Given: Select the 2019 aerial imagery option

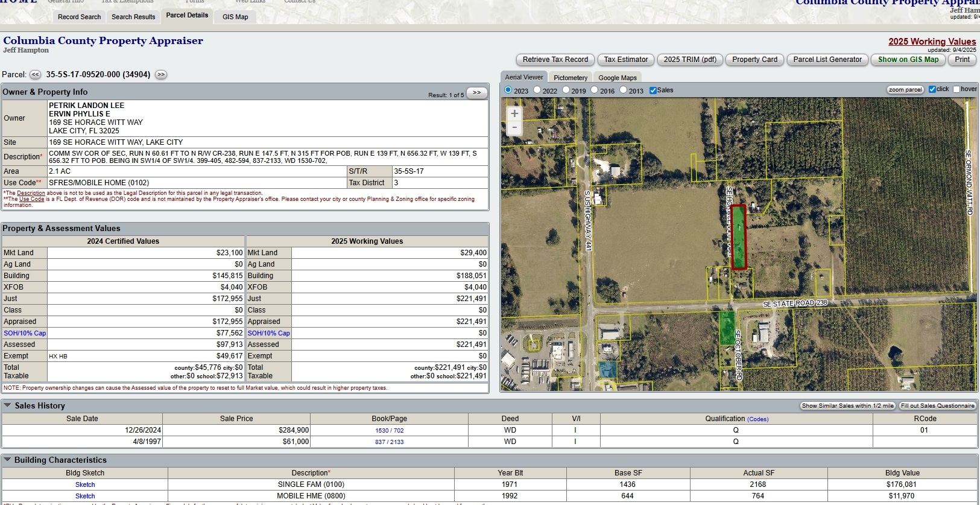Looking at the screenshot, I should pyautogui.click(x=566, y=90).
